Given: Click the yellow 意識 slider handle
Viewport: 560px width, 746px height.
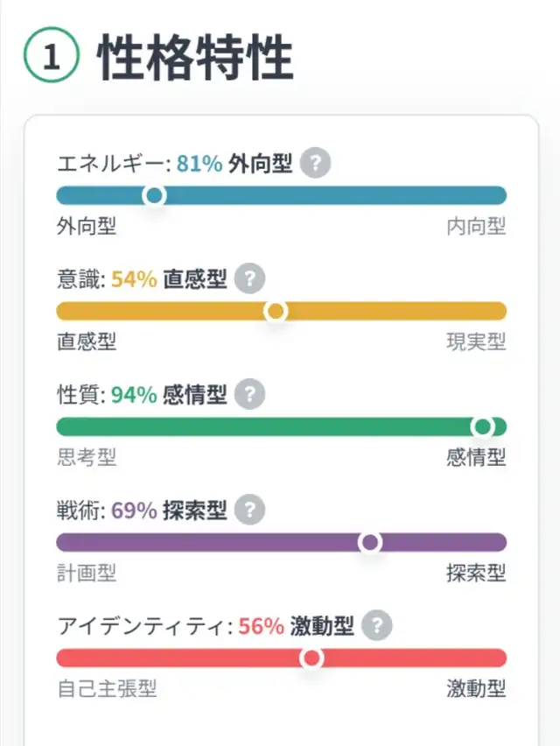Looking at the screenshot, I should coord(276,311).
